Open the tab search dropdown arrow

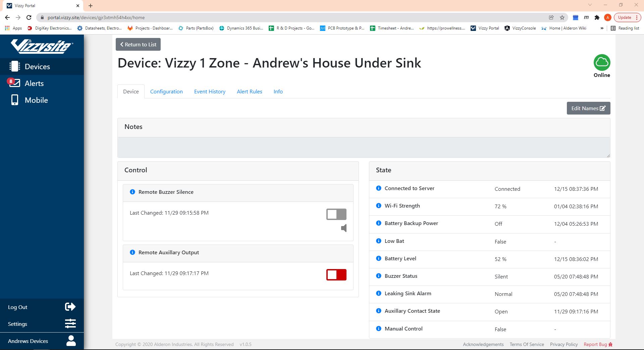590,5
